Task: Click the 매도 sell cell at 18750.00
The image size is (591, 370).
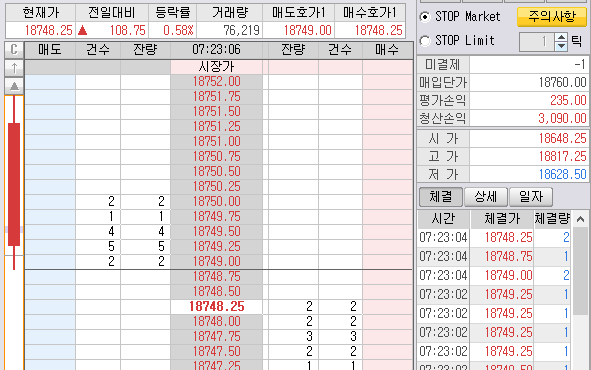Action: tap(50, 202)
